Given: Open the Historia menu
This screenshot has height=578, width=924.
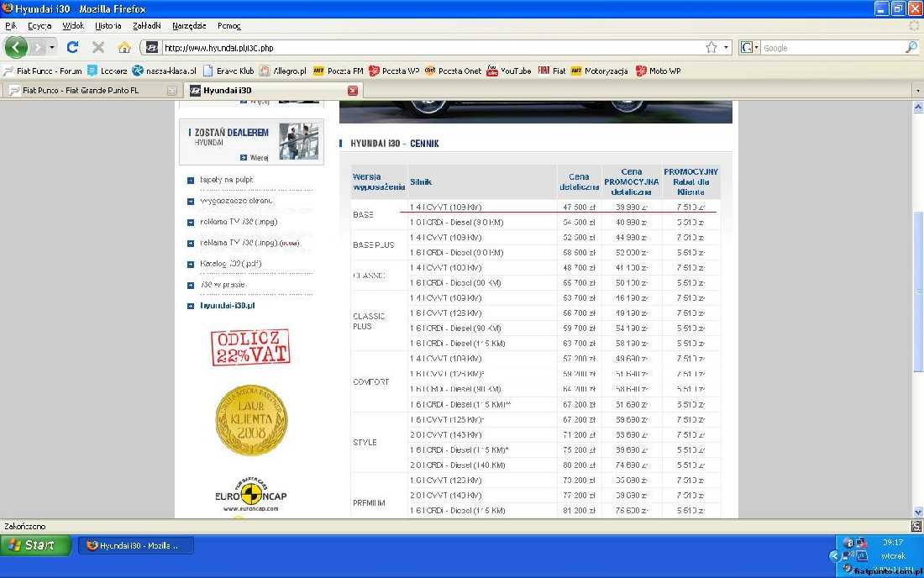Looking at the screenshot, I should pos(108,26).
